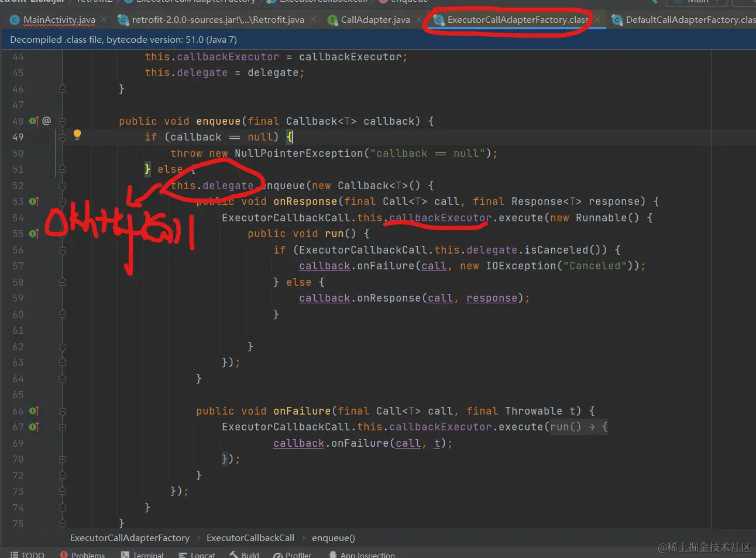The height and width of the screenshot is (558, 756).
Task: Expand the folded lambda at line 67
Action: 62,427
